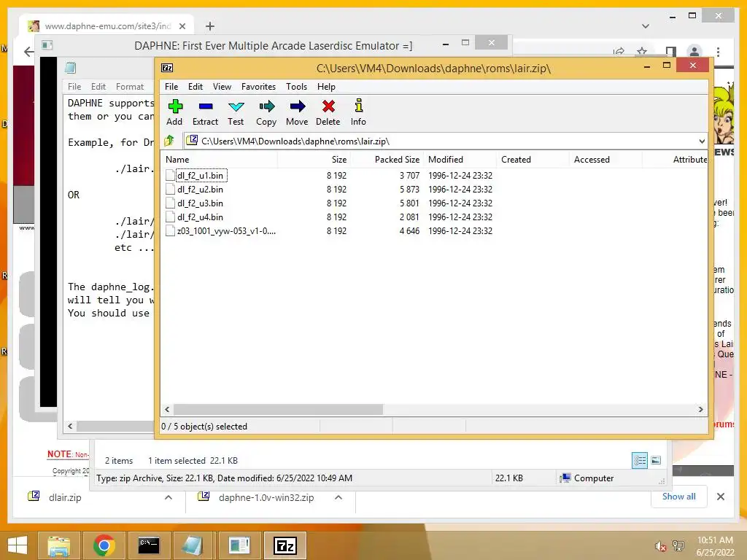Select the file dl_f2_u1.bin
747x560 pixels.
(200, 176)
